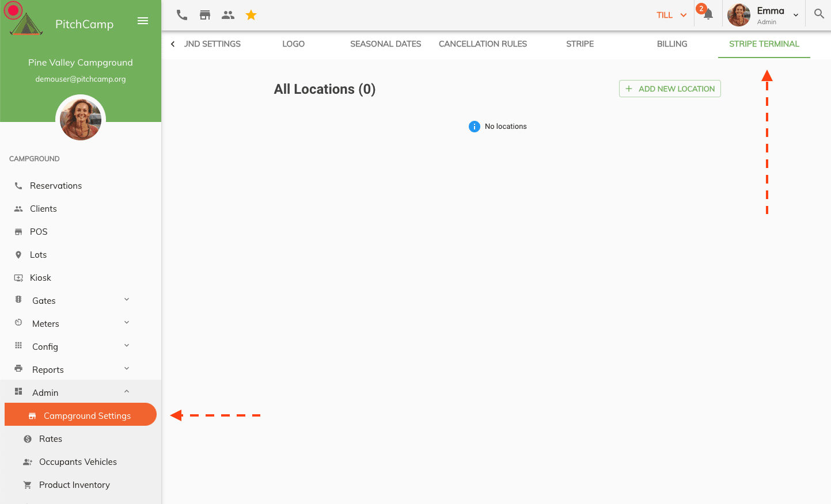831x504 pixels.
Task: Click the Kiosk screen icon in sidebar
Action: click(x=18, y=278)
